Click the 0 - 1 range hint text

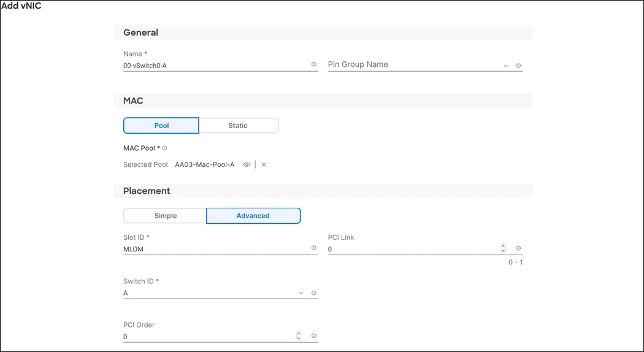(x=515, y=262)
